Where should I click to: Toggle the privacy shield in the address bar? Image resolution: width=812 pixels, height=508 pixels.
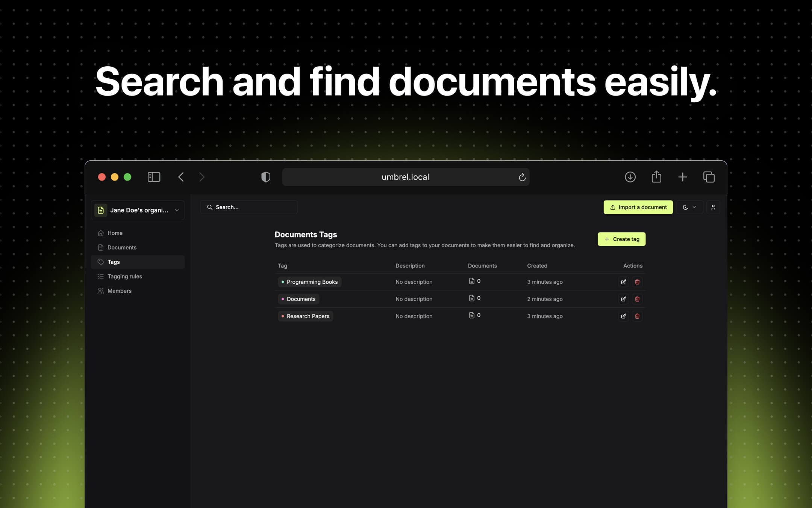point(266,177)
